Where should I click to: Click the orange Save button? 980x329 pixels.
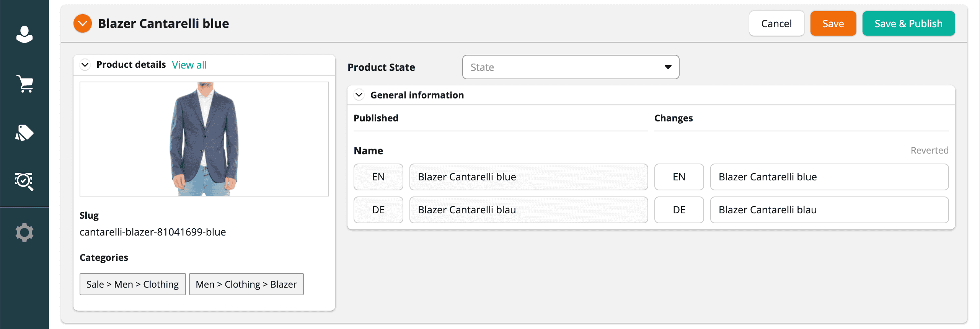coord(833,24)
